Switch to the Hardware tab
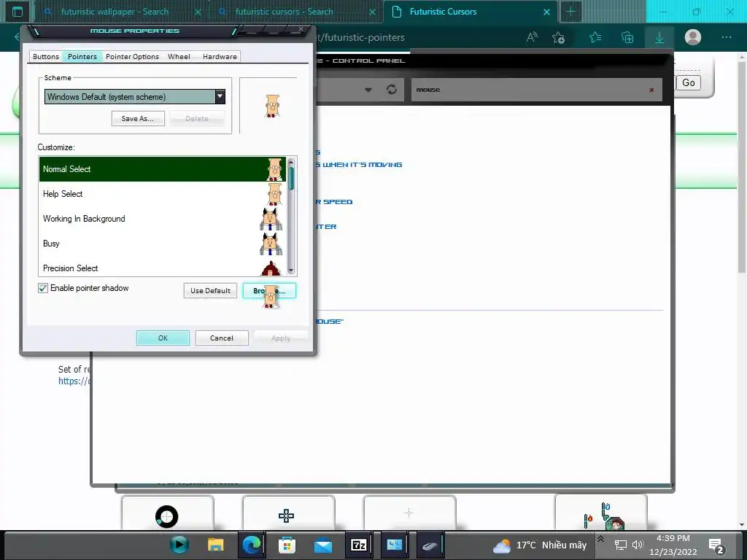The width and height of the screenshot is (747, 560). [220, 57]
